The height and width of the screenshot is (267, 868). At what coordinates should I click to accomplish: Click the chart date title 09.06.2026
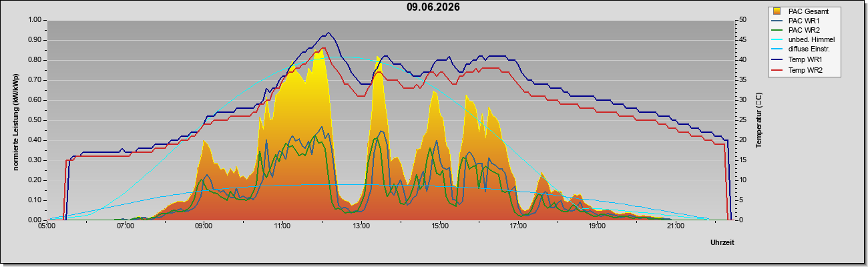click(x=433, y=7)
